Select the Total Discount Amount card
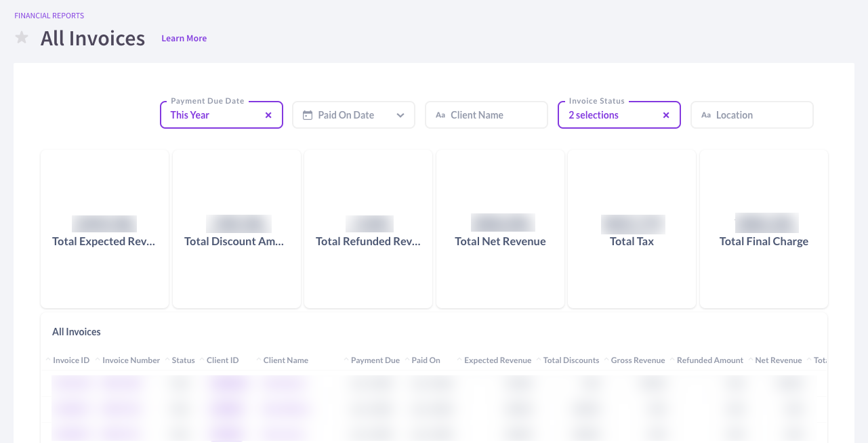Screen dimensions: 868x443 tap(236, 229)
